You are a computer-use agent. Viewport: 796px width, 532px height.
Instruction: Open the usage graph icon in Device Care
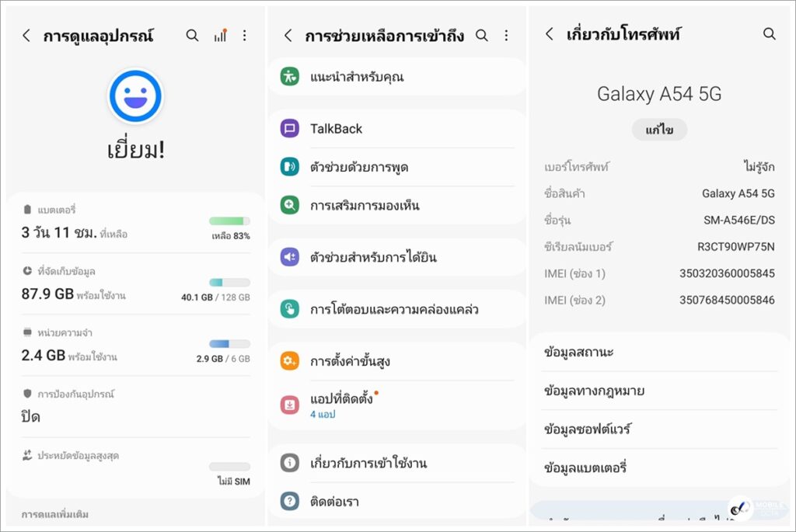[x=220, y=36]
